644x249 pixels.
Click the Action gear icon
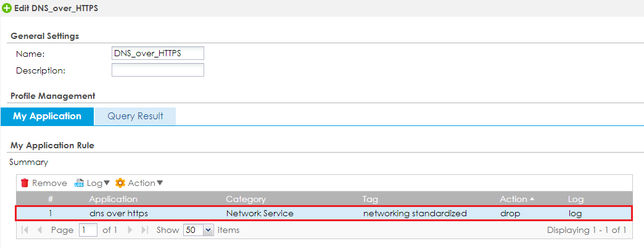(x=120, y=183)
